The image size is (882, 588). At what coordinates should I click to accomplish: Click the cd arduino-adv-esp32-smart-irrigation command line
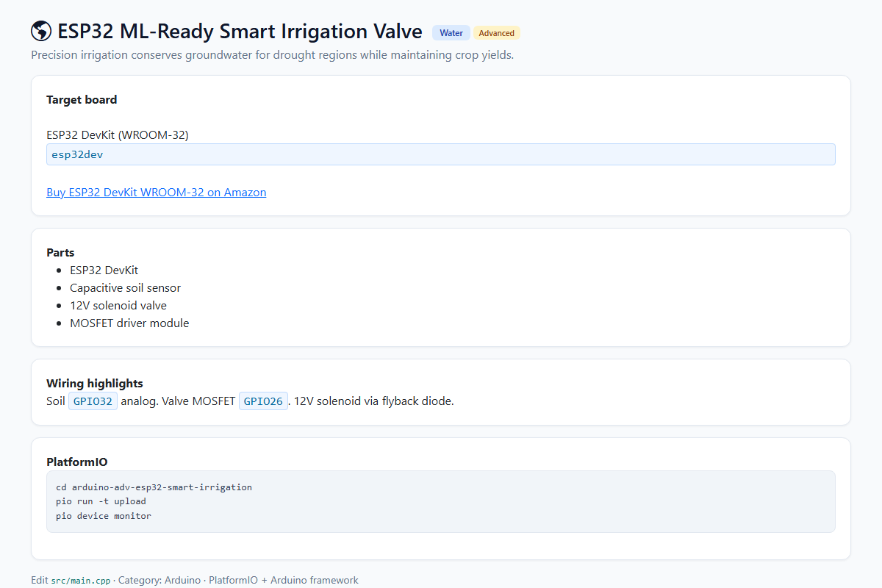tap(154, 487)
